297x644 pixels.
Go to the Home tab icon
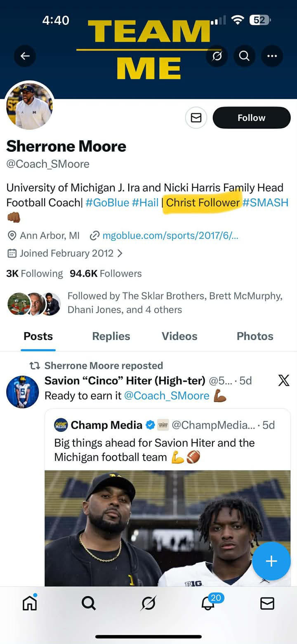tap(30, 603)
